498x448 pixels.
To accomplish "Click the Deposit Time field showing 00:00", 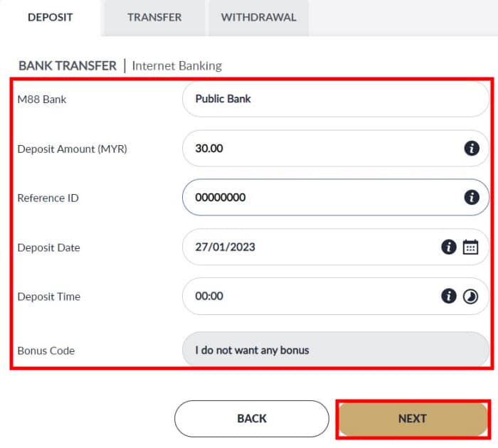I will pos(306,296).
